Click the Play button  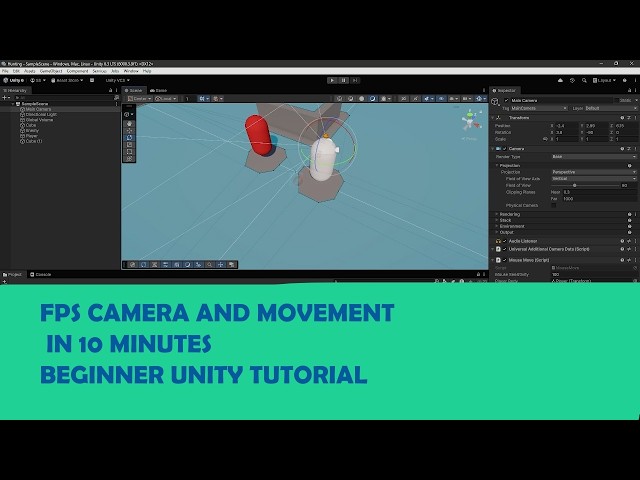[x=332, y=80]
